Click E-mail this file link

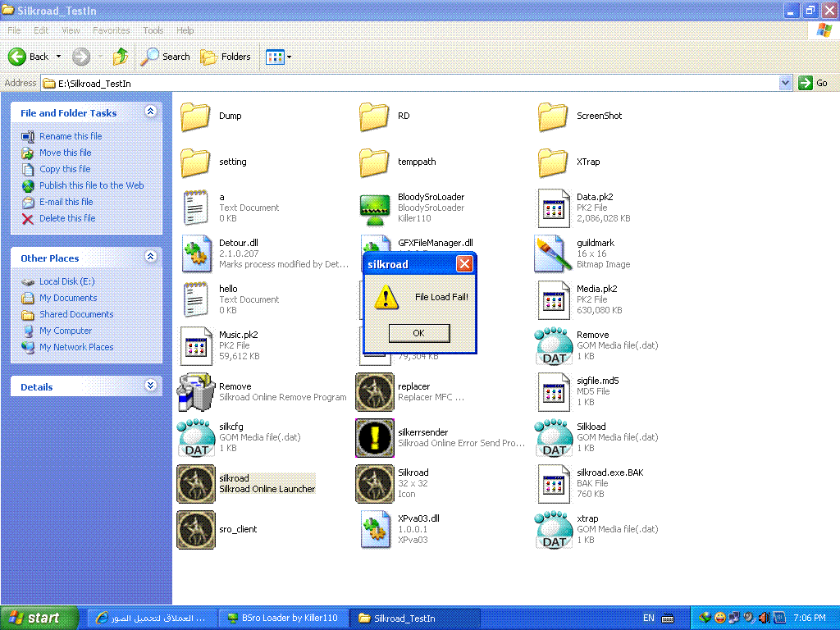pyautogui.click(x=66, y=202)
